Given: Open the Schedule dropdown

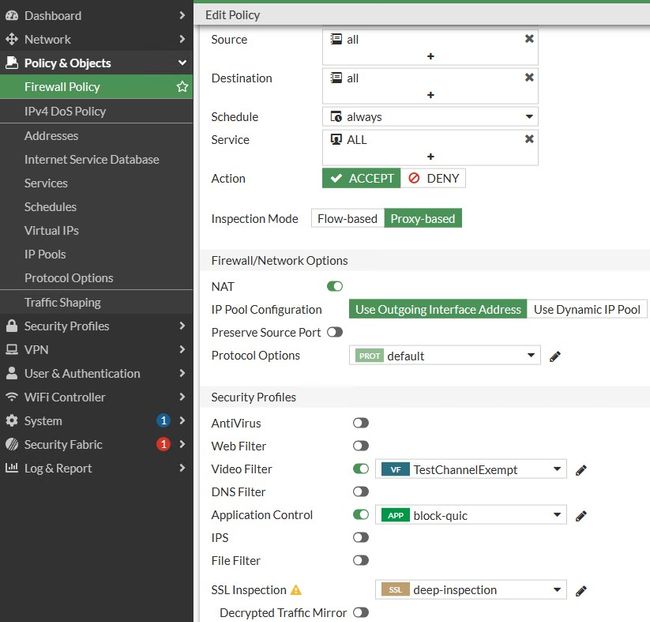Looking at the screenshot, I should coord(430,117).
